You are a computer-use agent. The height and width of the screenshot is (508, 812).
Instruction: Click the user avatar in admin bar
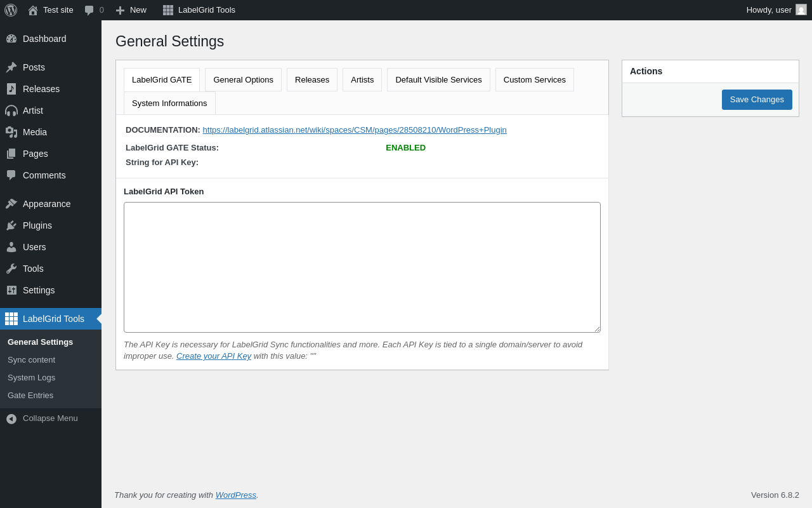801,10
